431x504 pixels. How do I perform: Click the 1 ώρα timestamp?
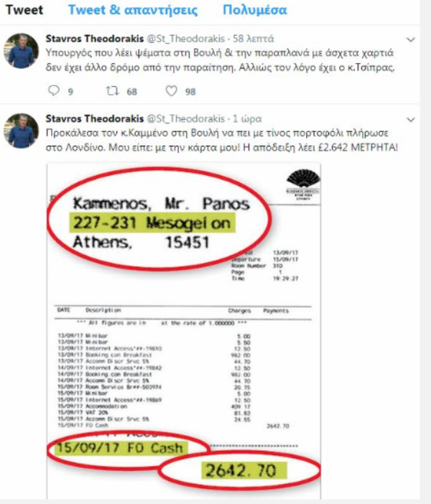click(x=247, y=119)
